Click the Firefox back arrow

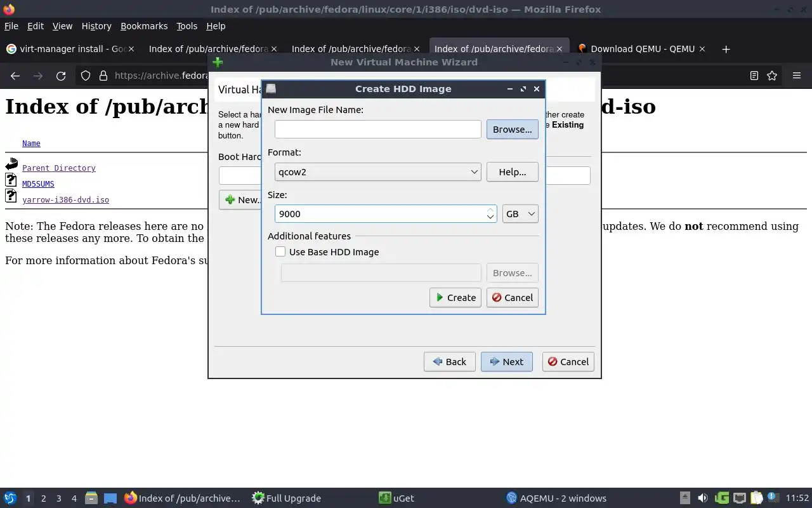click(15, 76)
